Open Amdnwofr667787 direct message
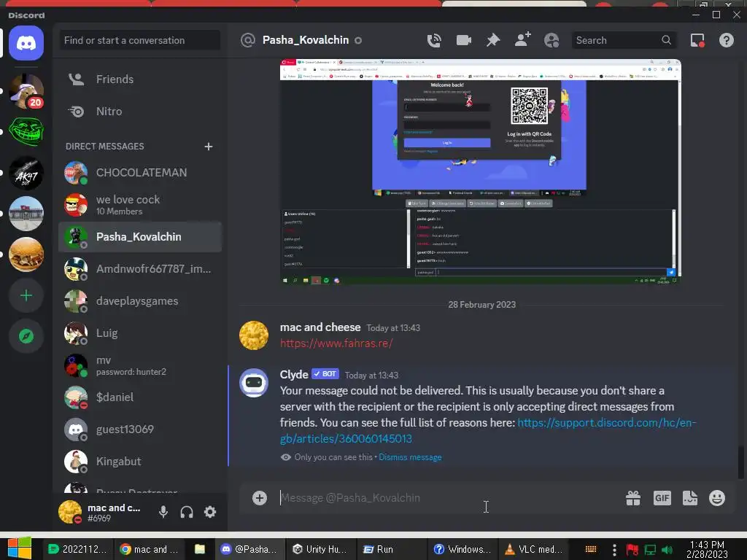 pos(140,269)
